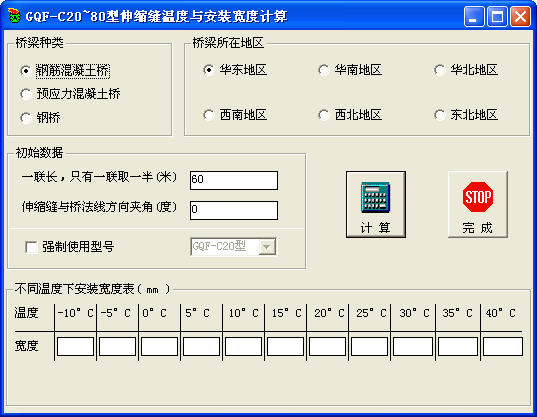
Task: Open the GQF-C20型 model dropdown
Action: pyautogui.click(x=267, y=247)
